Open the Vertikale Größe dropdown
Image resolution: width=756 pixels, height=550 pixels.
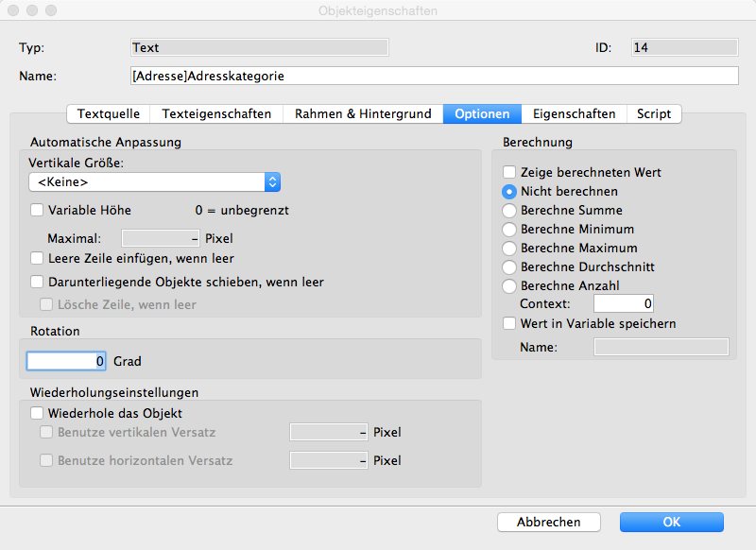(155, 182)
